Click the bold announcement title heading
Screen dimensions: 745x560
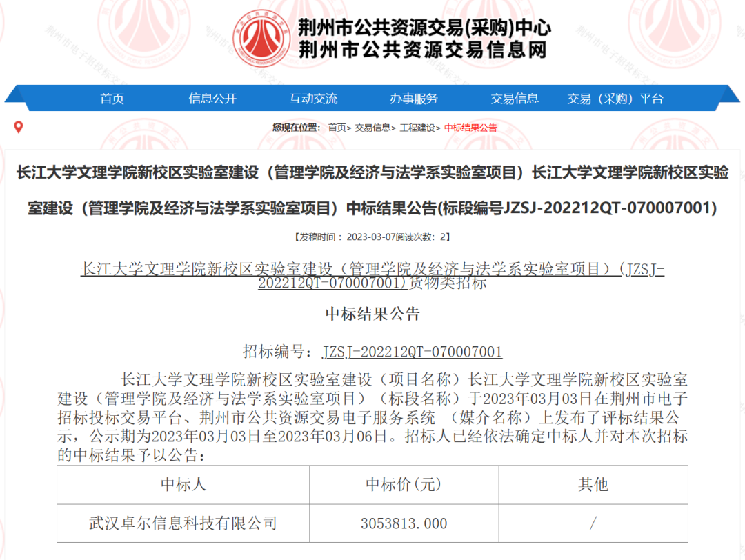372,190
